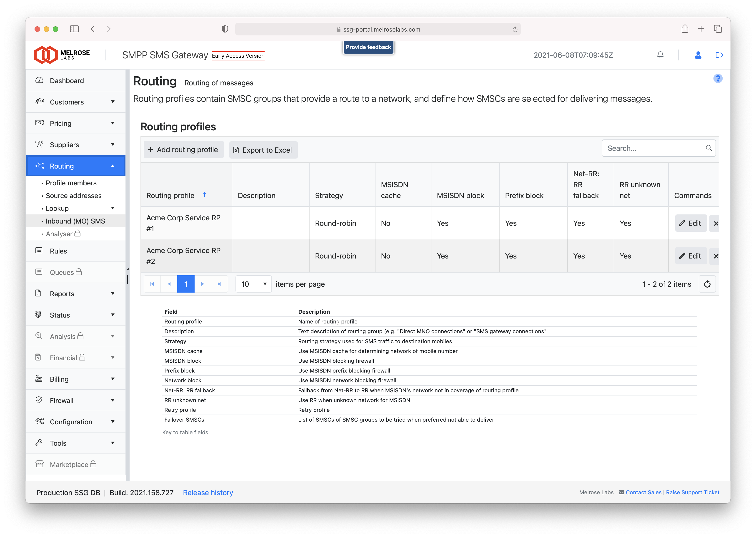Go to the last page of results
Viewport: 756px width, 537px height.
[219, 284]
